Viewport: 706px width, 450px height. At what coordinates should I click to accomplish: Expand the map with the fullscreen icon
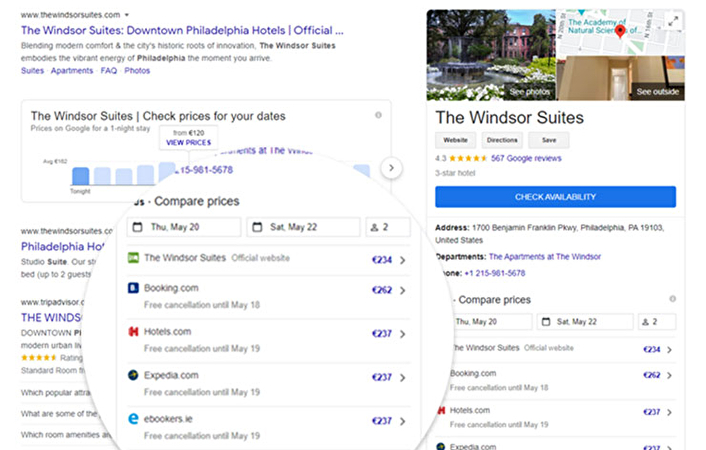click(x=673, y=21)
